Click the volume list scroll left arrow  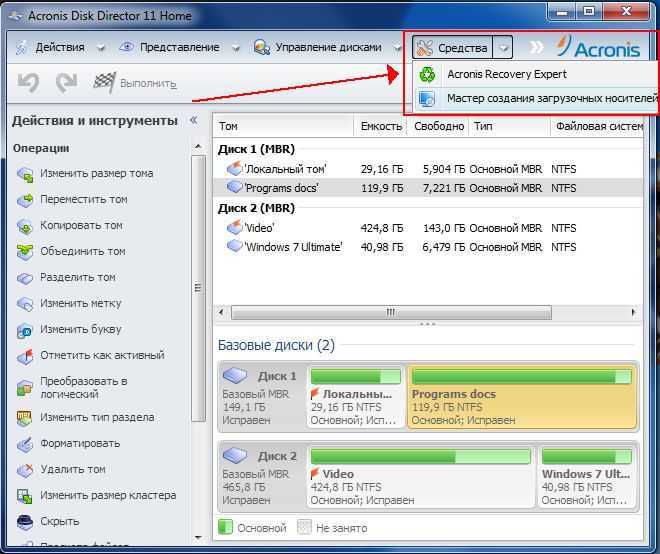(221, 312)
